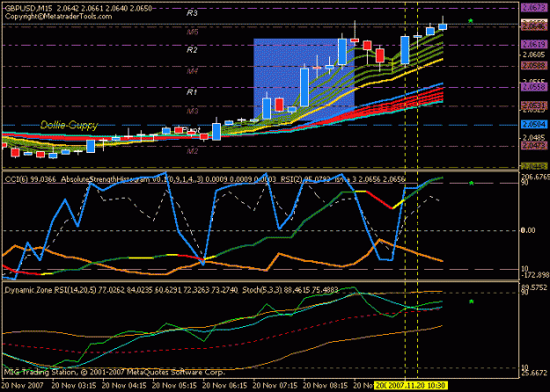Click the 2.0588 price tag
Screen dimensions: 550x392
533,66
